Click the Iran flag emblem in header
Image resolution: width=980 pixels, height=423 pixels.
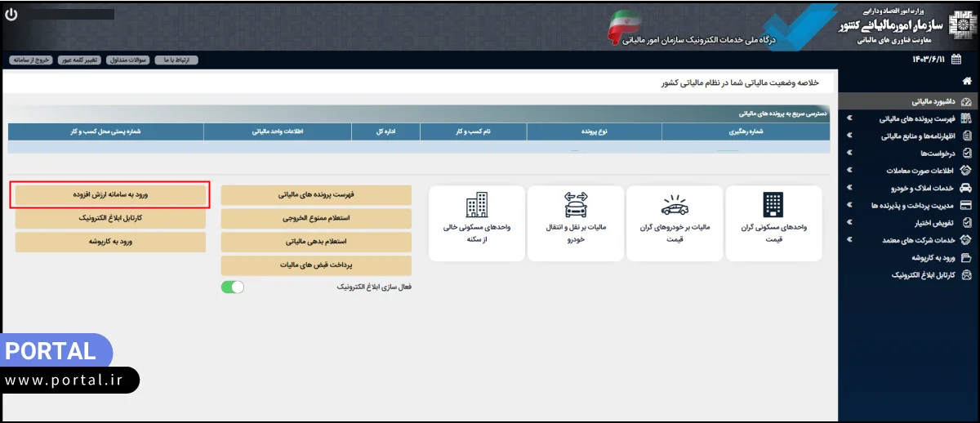(x=625, y=27)
